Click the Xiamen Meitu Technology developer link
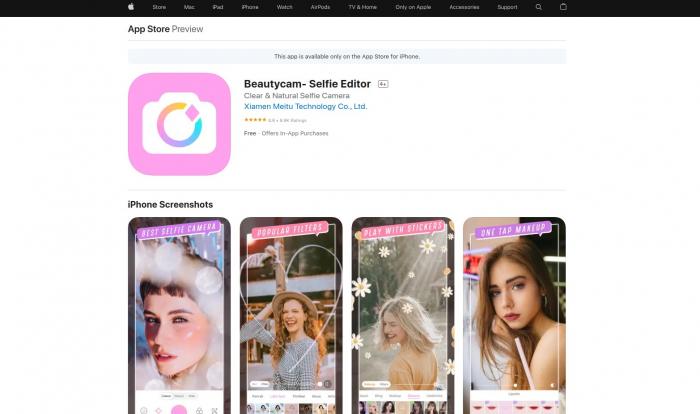 305,106
